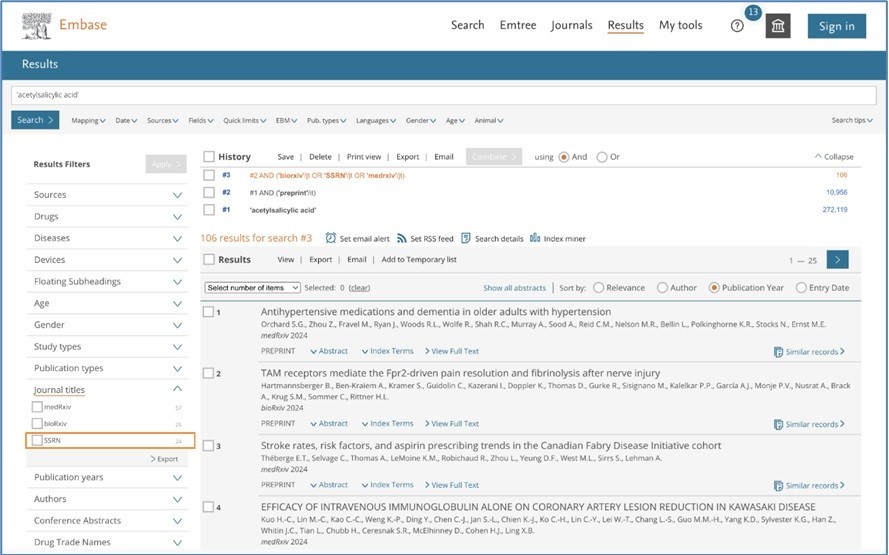Open the Emtree tab
Screen dimensions: 889x555
pyautogui.click(x=517, y=26)
